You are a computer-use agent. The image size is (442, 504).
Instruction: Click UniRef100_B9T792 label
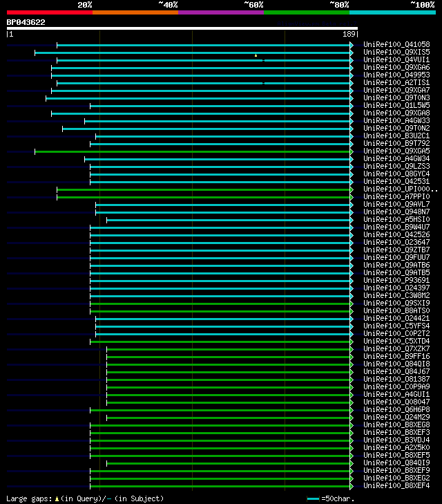[x=396, y=143]
